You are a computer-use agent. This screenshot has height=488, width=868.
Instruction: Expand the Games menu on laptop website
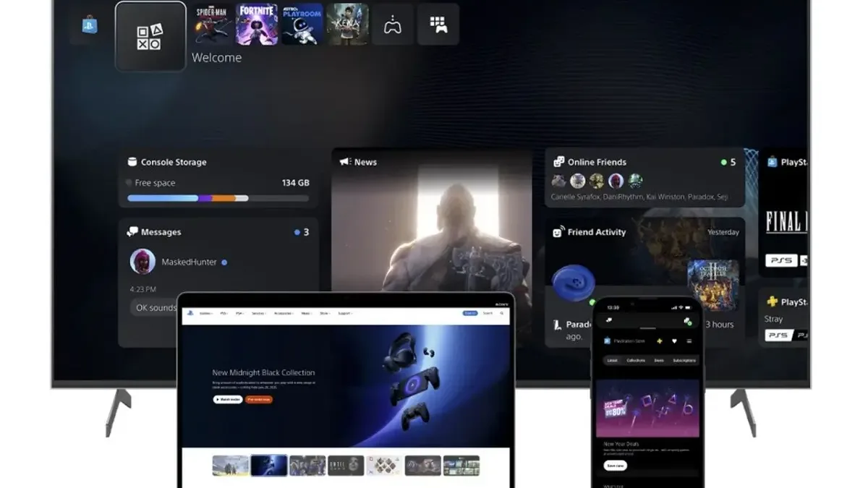[206, 313]
